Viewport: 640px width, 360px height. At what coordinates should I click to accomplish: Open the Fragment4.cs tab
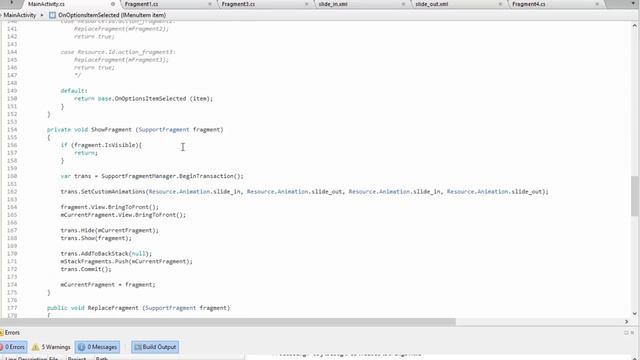529,4
